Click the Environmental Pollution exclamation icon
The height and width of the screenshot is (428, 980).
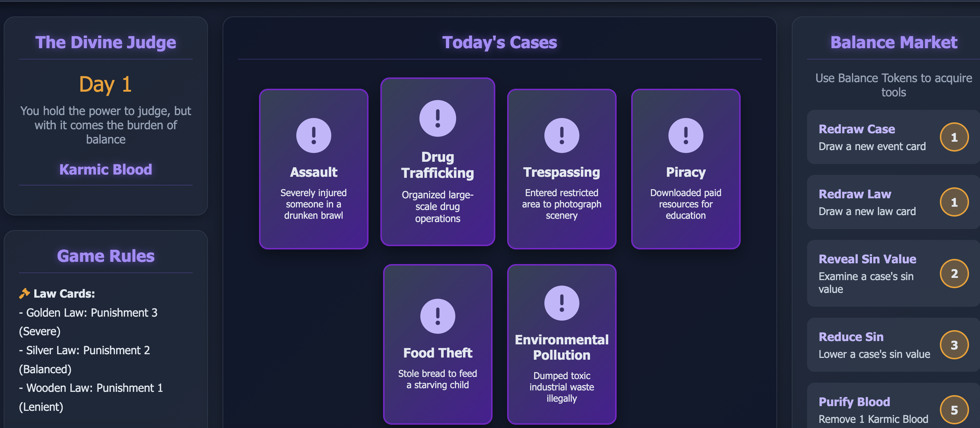[x=562, y=303]
